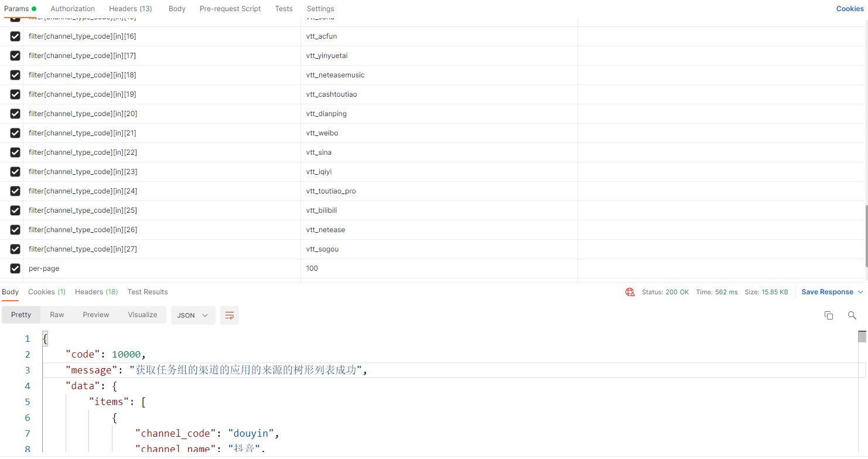
Task: Switch to the Authorization tab
Action: tap(73, 9)
